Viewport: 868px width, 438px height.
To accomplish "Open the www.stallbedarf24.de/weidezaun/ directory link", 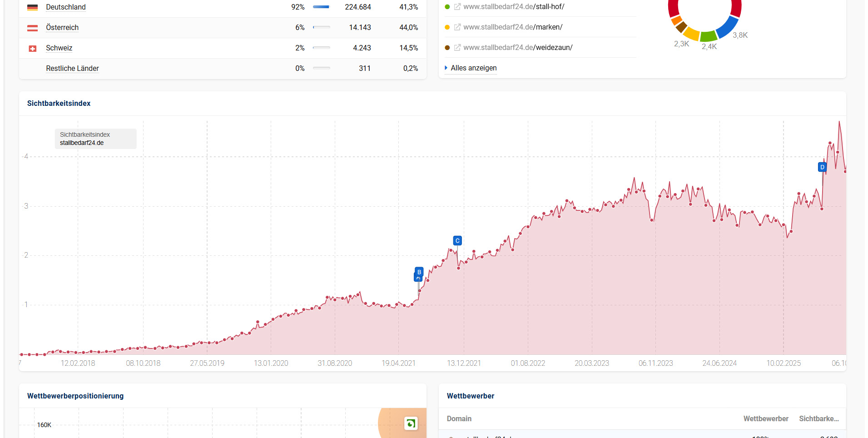I will click(x=518, y=48).
